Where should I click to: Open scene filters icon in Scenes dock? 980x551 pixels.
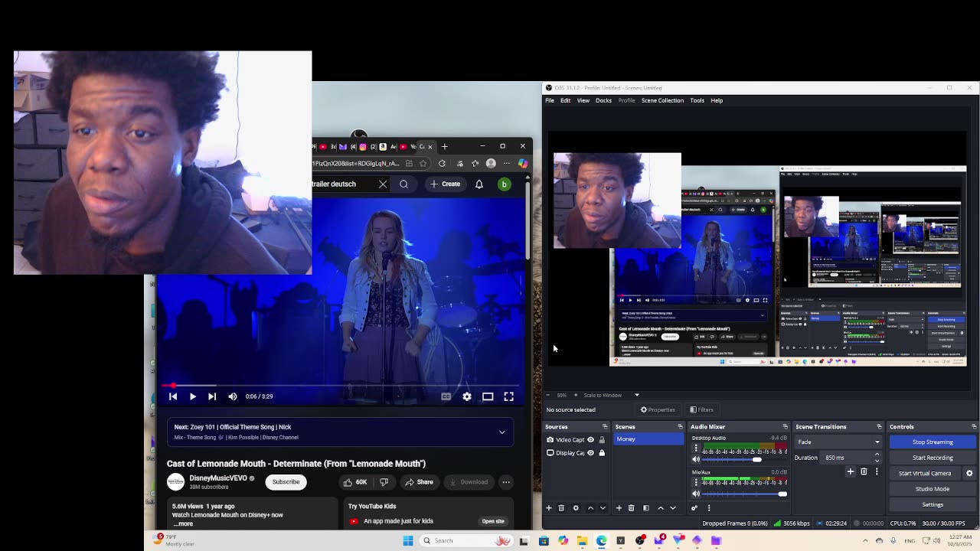[x=646, y=508]
